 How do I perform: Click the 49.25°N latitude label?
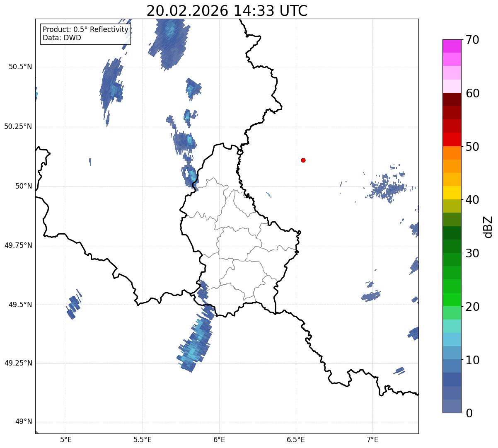[x=18, y=363]
